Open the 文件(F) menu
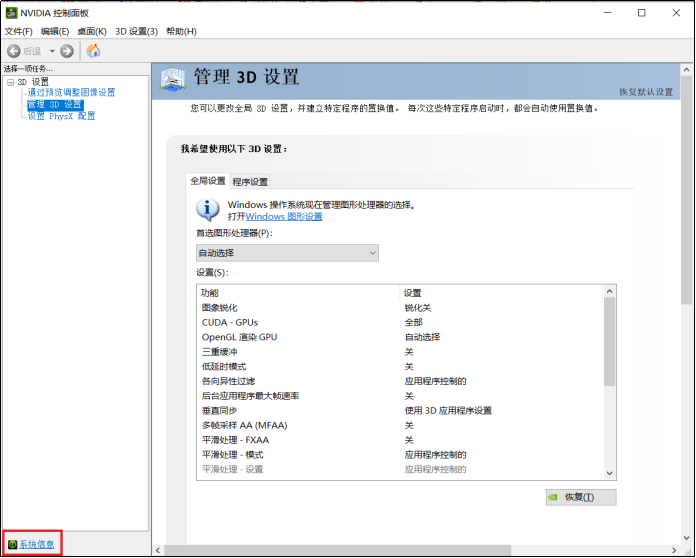The height and width of the screenshot is (558, 696). (19, 32)
